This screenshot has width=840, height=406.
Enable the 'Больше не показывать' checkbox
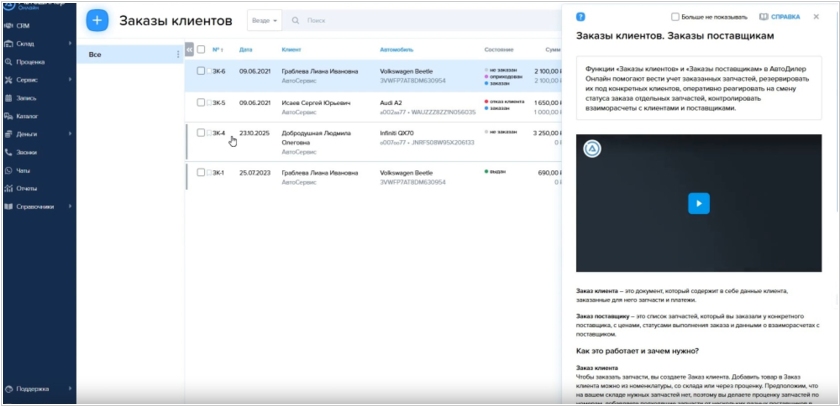pyautogui.click(x=675, y=17)
